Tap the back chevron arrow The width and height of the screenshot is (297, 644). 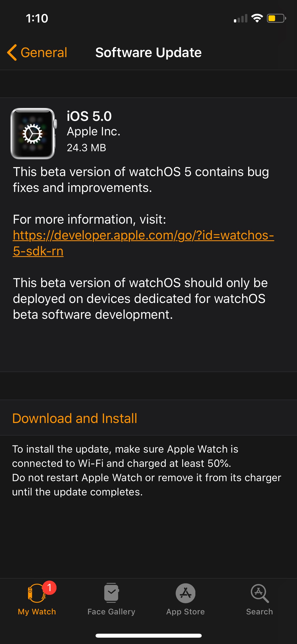pos(12,52)
